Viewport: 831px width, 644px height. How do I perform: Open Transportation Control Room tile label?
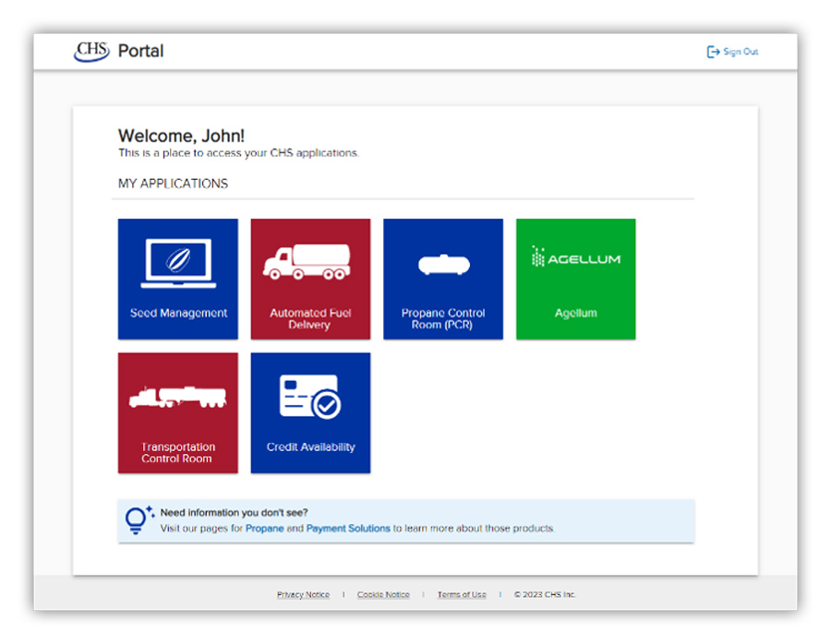pyautogui.click(x=178, y=453)
